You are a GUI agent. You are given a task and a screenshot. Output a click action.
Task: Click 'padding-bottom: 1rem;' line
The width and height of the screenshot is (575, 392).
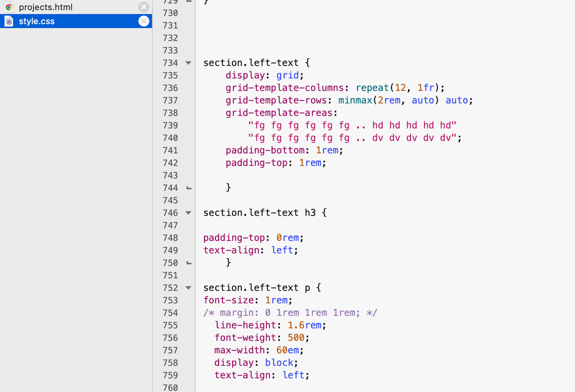point(284,150)
